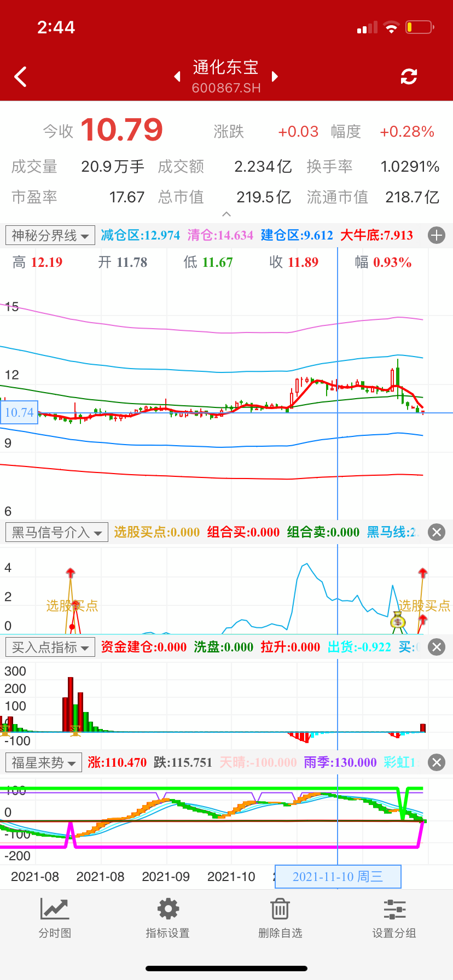This screenshot has width=453, height=980.
Task: Open 指标设置 indicator settings
Action: coord(168,918)
